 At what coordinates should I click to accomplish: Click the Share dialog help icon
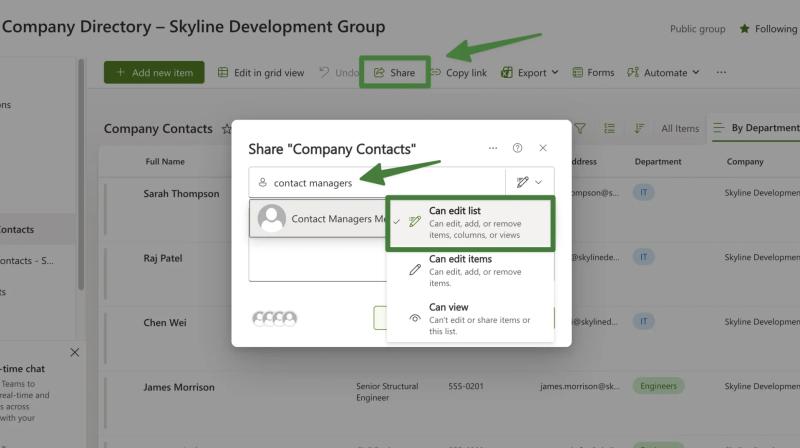pos(517,148)
